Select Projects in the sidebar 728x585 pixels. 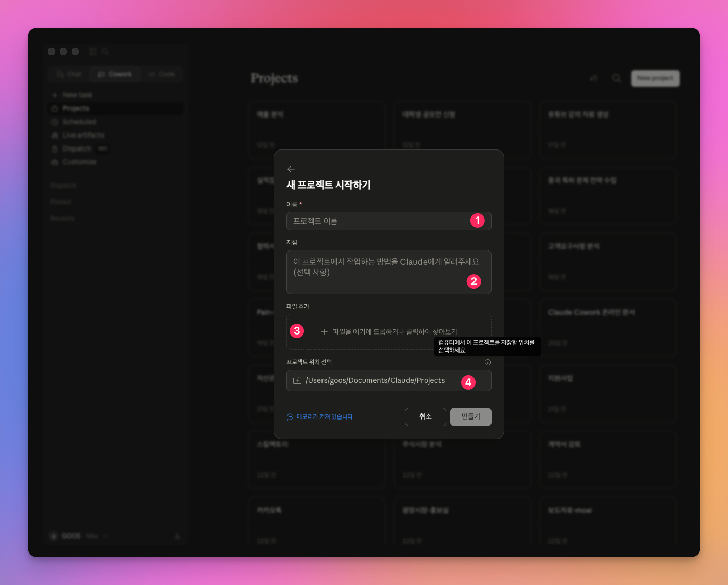pyautogui.click(x=115, y=108)
